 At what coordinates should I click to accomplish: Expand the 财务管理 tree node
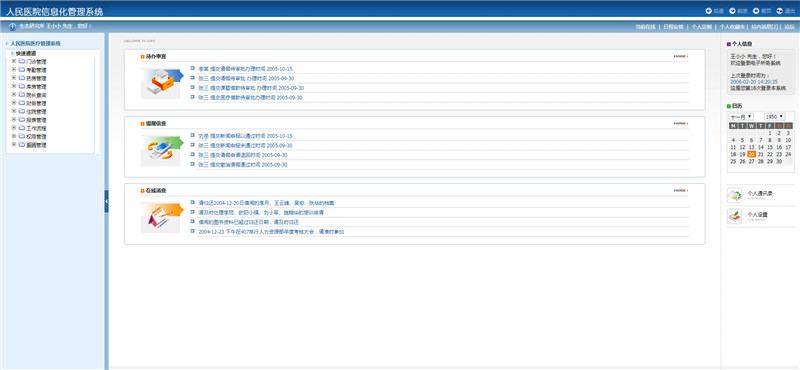pos(14,103)
